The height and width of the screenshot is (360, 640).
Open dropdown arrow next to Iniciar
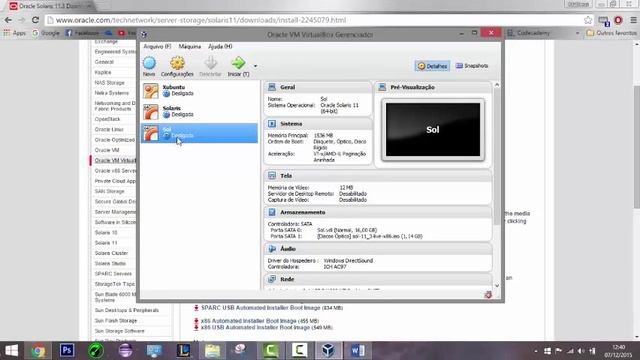pos(256,66)
